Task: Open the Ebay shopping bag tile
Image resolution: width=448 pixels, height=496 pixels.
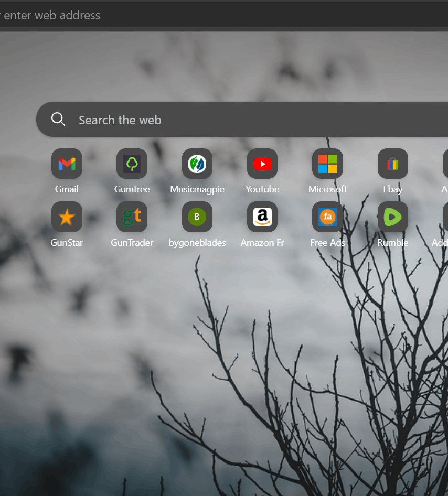Action: [392, 164]
